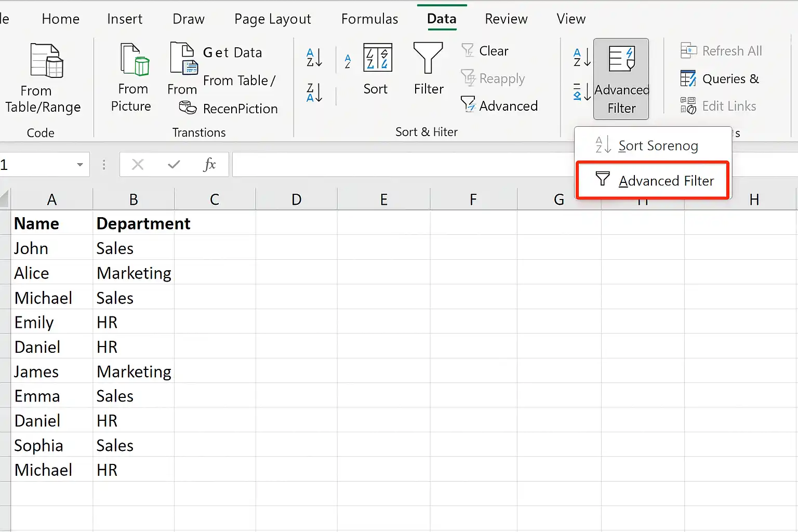The image size is (798, 532).
Task: Select the column D header
Action: 296,199
